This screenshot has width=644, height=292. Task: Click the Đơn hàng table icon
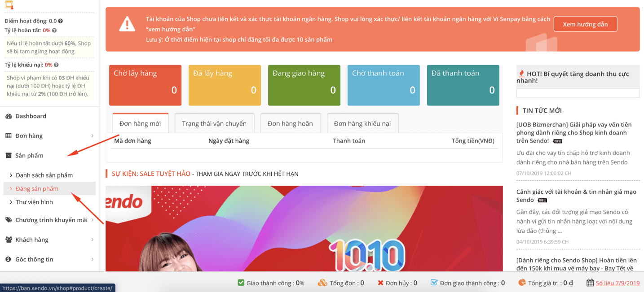(9, 135)
